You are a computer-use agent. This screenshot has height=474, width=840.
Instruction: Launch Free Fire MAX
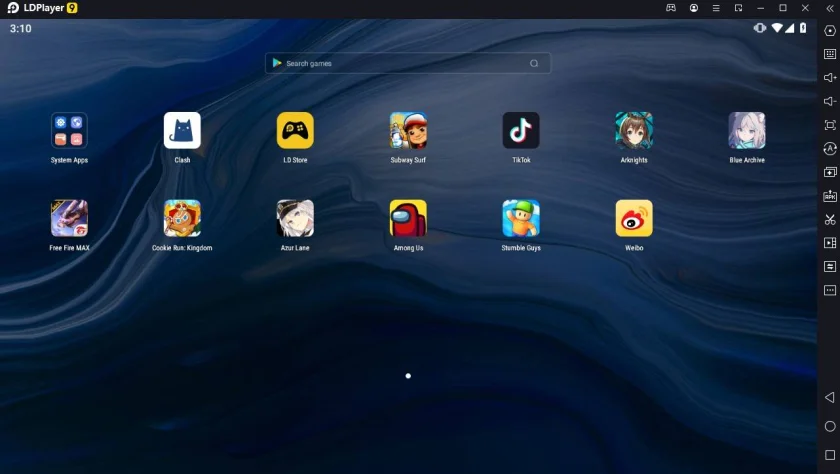coord(69,218)
